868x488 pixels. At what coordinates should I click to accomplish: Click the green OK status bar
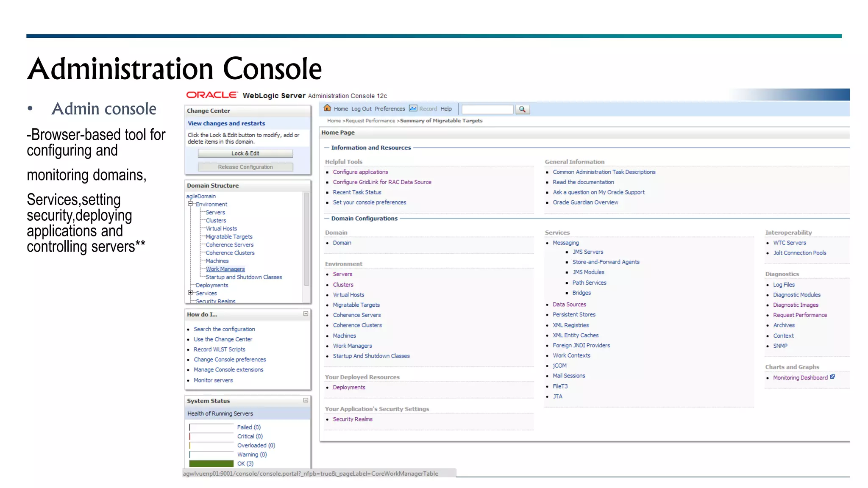(x=211, y=463)
